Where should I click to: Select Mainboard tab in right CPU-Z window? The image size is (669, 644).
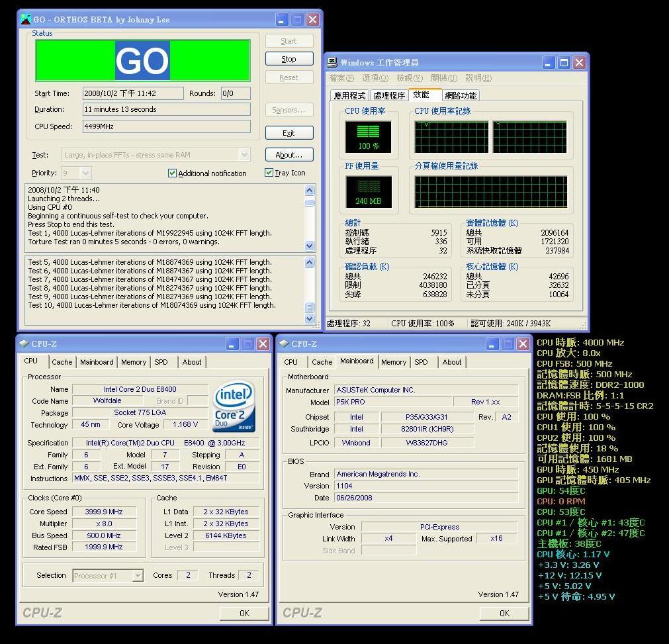[x=357, y=361]
